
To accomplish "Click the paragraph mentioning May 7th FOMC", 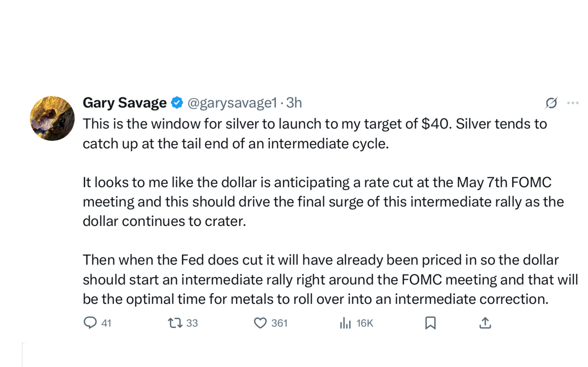I will click(x=323, y=201).
